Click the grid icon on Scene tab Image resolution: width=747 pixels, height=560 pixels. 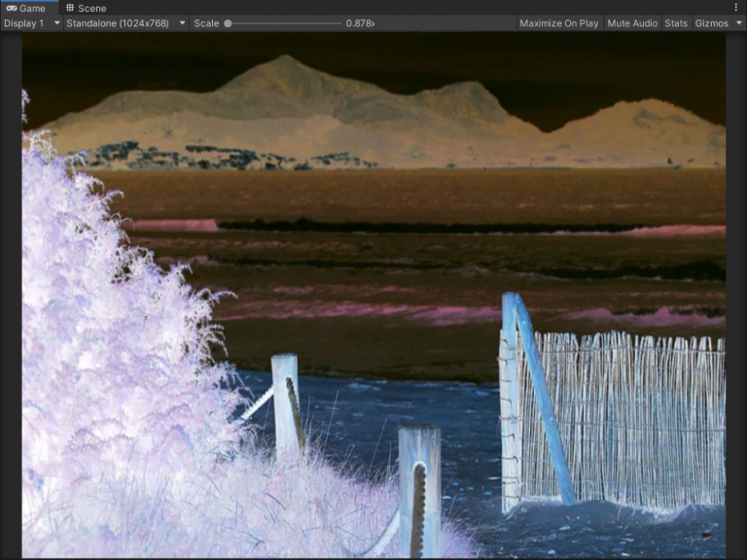click(70, 8)
